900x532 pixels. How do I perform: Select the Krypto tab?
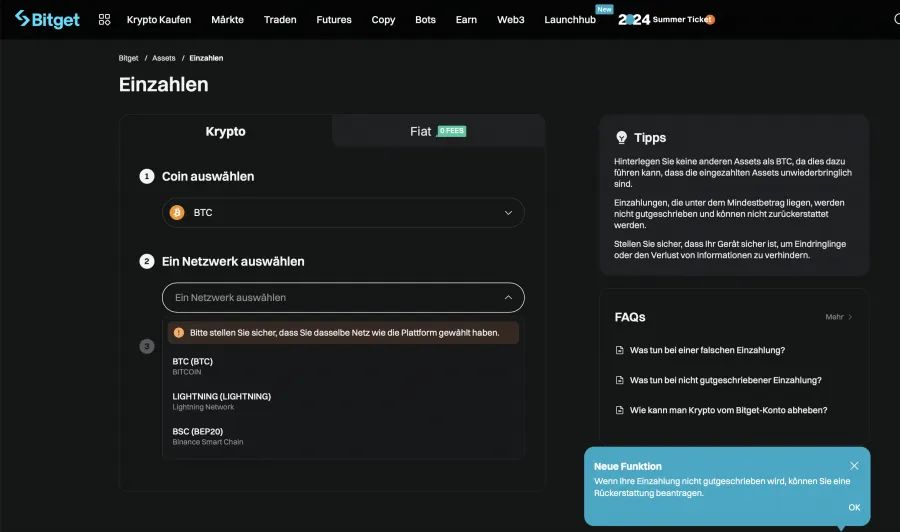pyautogui.click(x=226, y=131)
